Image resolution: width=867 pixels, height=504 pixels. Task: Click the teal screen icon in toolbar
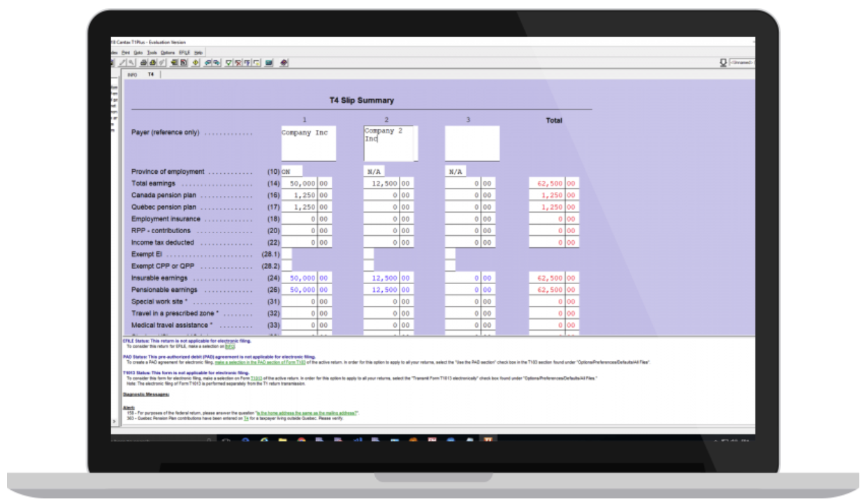coord(269,63)
